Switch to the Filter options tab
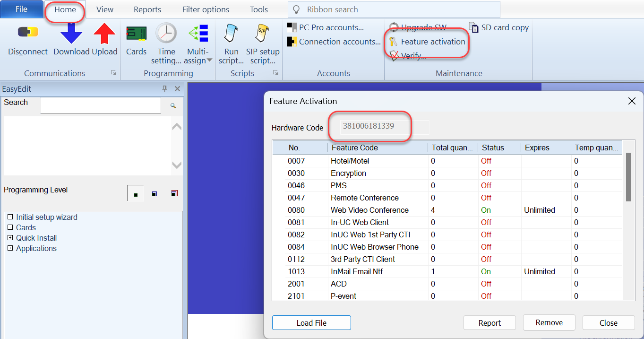 pyautogui.click(x=206, y=9)
